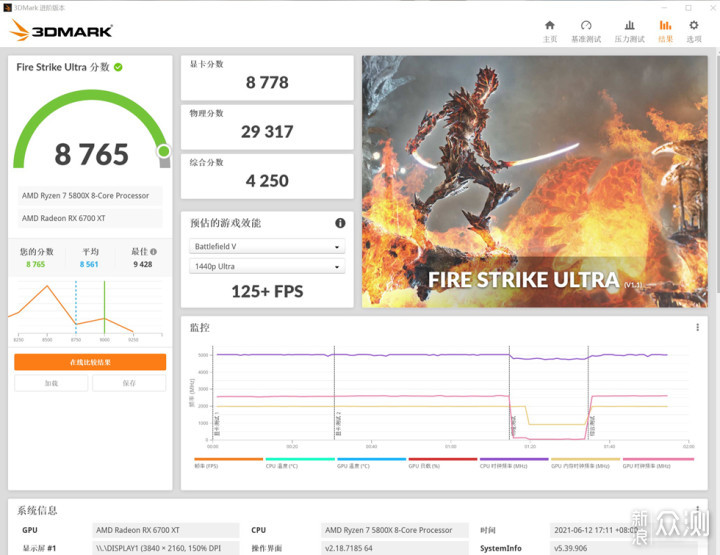Click the 物理测试 marker line in the chart
The width and height of the screenshot is (720, 555).
pyautogui.click(x=509, y=393)
